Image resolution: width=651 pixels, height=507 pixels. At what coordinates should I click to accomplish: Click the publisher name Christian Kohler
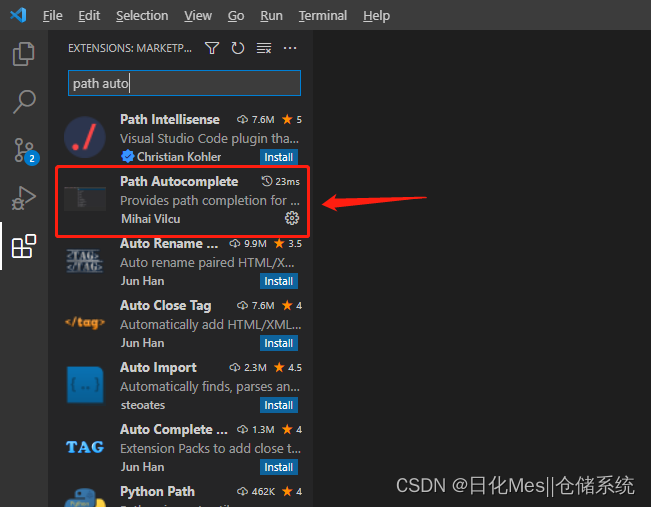[179, 157]
